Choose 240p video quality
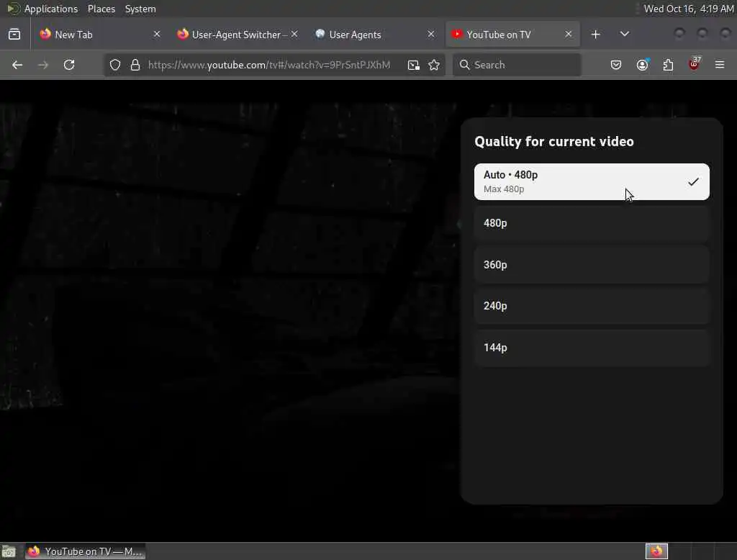This screenshot has width=737, height=560. point(592,306)
